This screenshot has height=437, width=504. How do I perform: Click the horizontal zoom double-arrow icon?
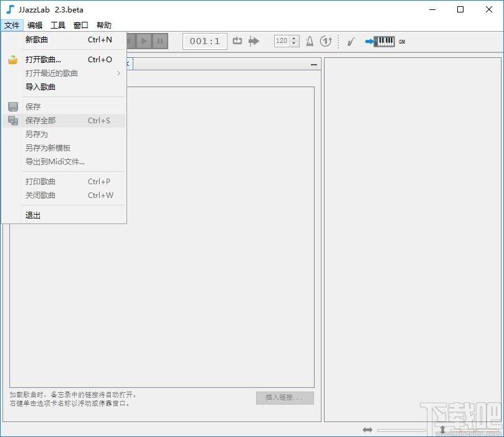[368, 430]
